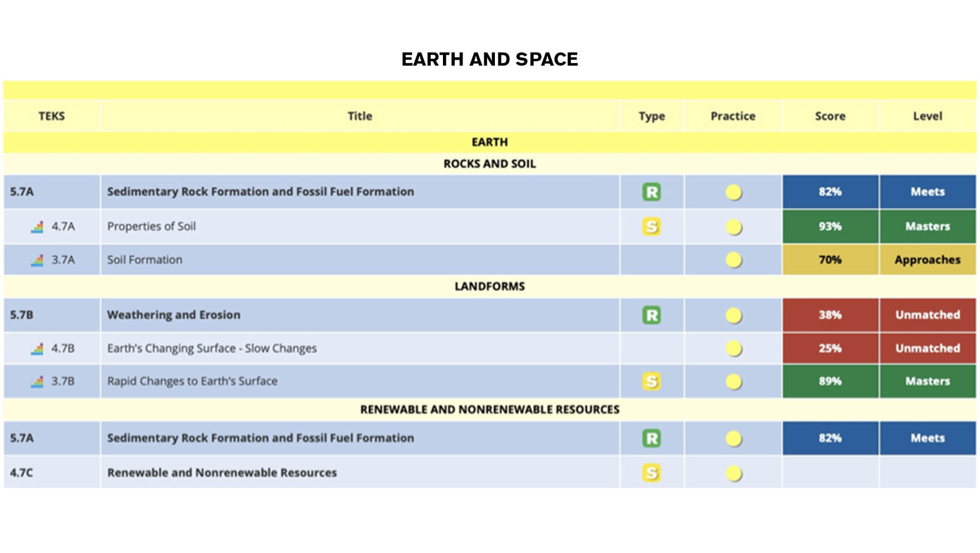Viewport: 980px width, 553px height.
Task: Click the 82% score in the Resources section
Action: point(830,438)
